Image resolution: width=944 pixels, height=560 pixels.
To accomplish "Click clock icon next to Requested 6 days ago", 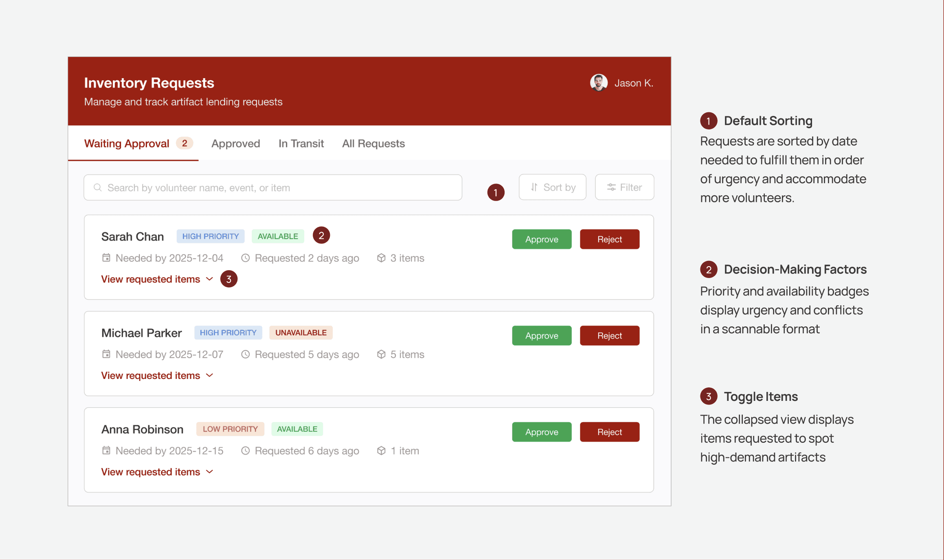I will pos(245,451).
